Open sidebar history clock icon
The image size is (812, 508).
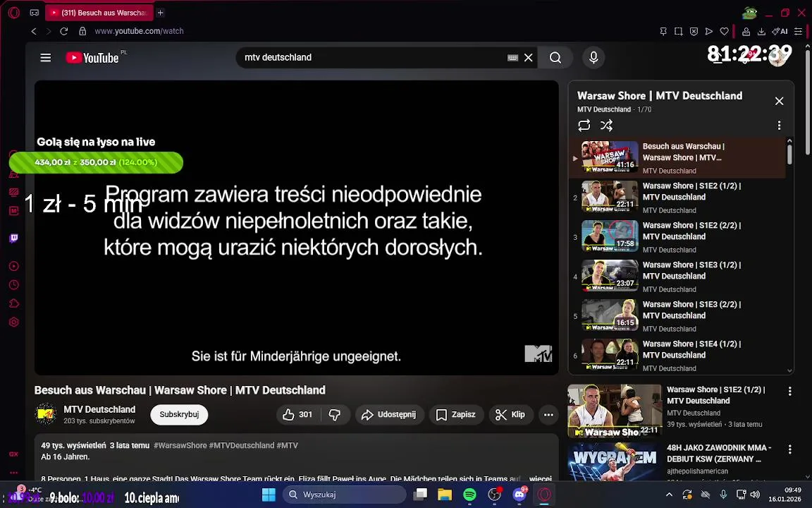click(x=14, y=284)
